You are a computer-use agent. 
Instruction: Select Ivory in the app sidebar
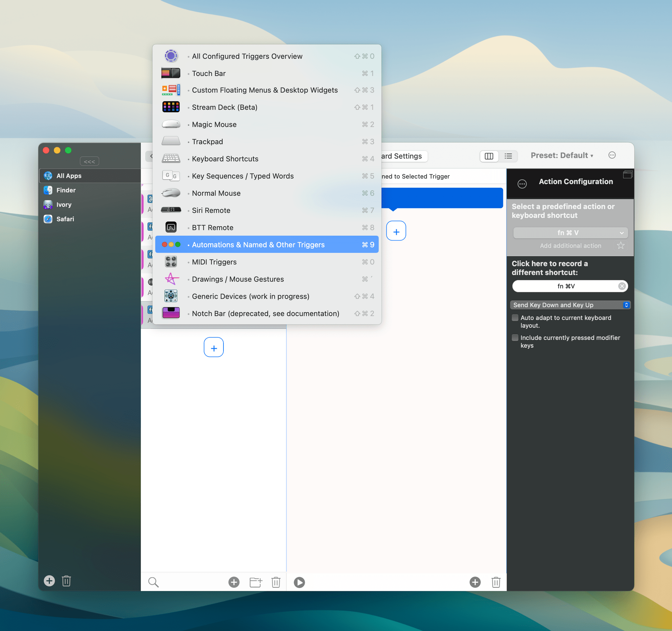point(90,204)
